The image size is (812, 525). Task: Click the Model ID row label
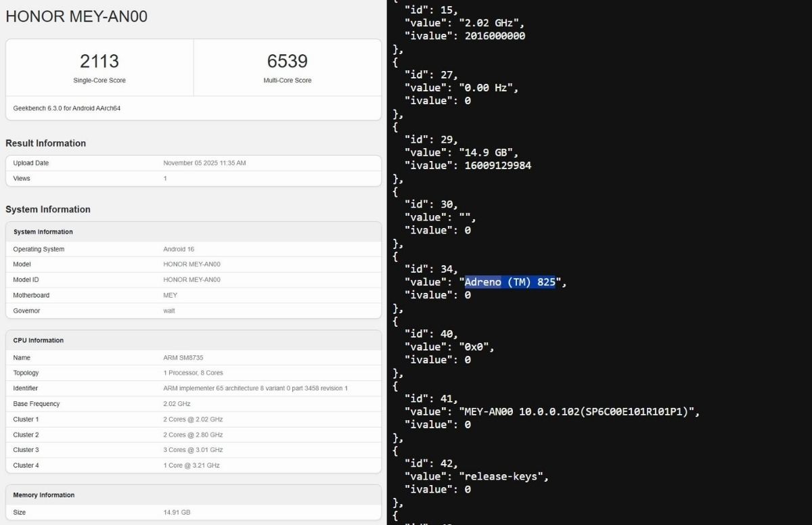[x=26, y=279]
